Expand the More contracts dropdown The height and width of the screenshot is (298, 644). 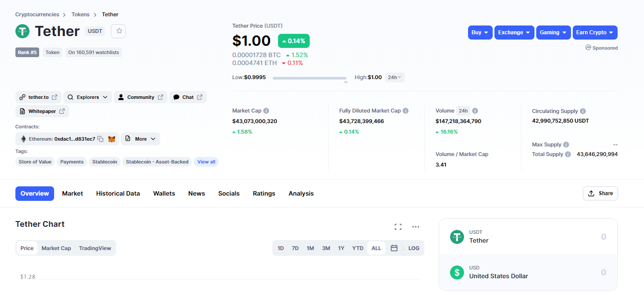click(140, 139)
